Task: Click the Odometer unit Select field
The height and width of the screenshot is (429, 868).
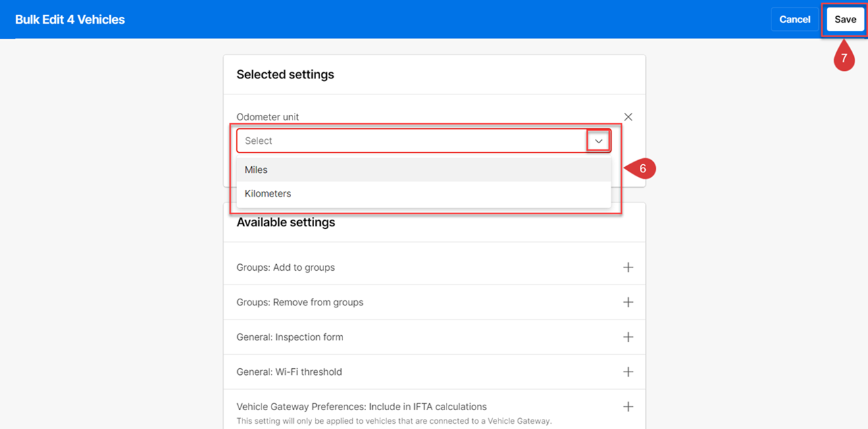Action: [x=405, y=141]
